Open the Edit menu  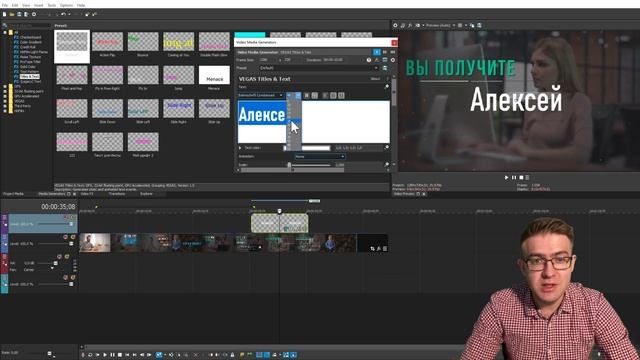15,5
